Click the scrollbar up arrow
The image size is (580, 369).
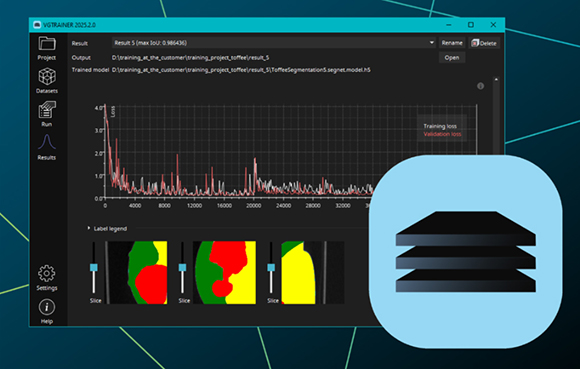(x=496, y=79)
